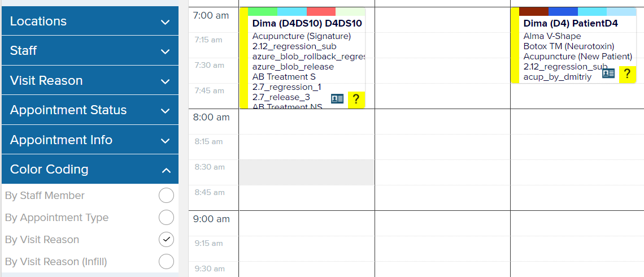Toggle By Visit Reason color coding
The width and height of the screenshot is (644, 277).
[x=166, y=240]
